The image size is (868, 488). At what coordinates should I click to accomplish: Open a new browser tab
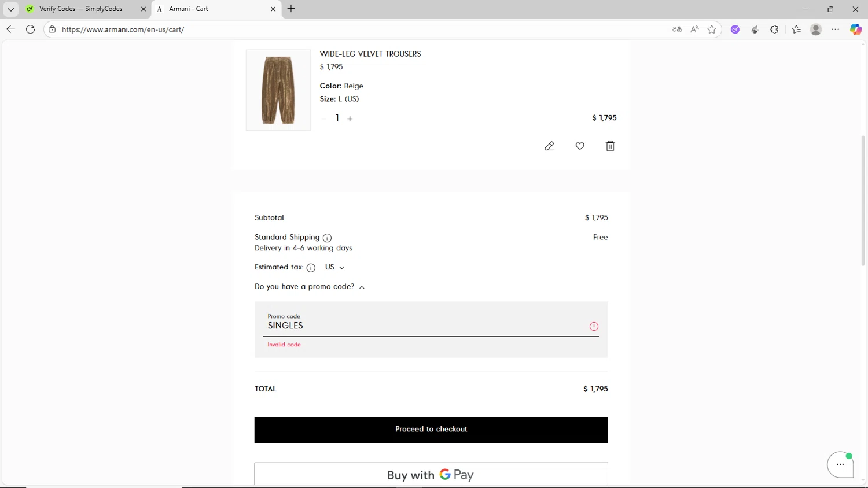(x=291, y=9)
